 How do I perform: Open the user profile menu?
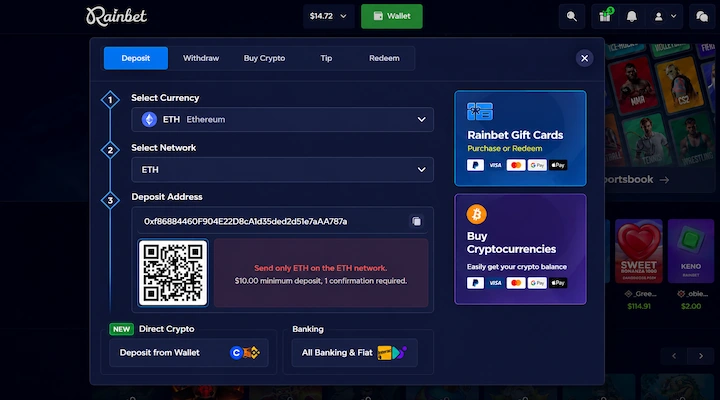point(664,17)
